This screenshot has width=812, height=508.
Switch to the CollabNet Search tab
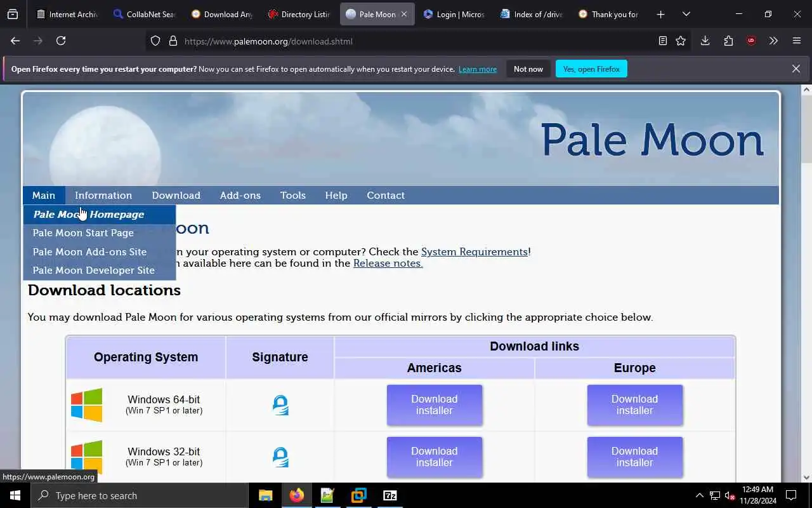pyautogui.click(x=144, y=14)
